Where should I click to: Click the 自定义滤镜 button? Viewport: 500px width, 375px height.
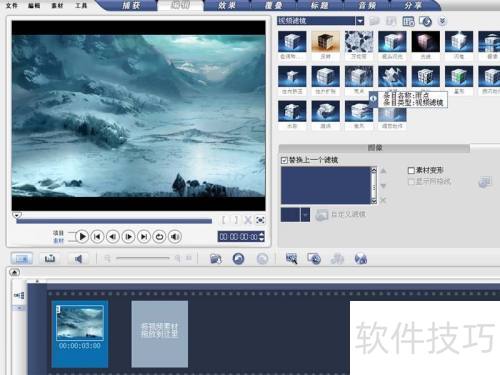[x=341, y=215]
